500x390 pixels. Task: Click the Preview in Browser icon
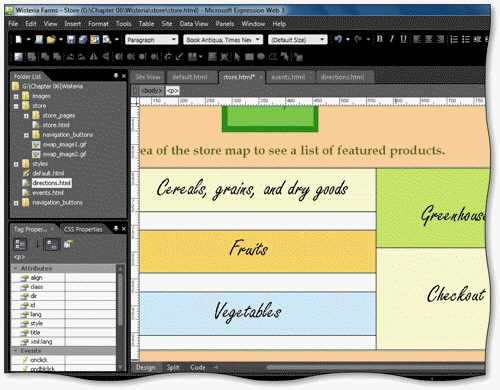click(107, 40)
